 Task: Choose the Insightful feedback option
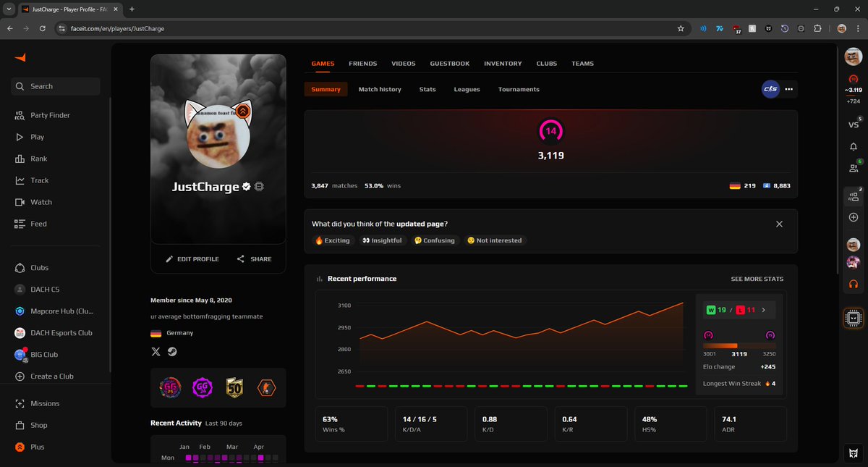[x=382, y=240]
